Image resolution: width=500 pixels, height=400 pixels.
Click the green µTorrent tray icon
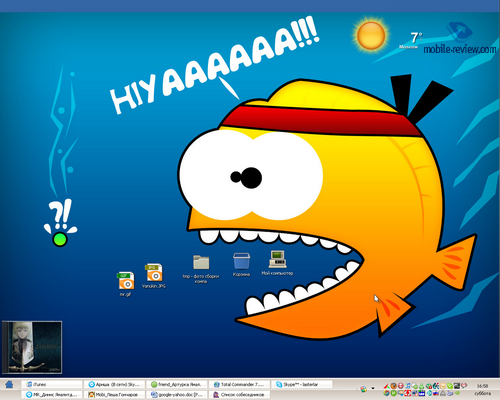tap(393, 393)
